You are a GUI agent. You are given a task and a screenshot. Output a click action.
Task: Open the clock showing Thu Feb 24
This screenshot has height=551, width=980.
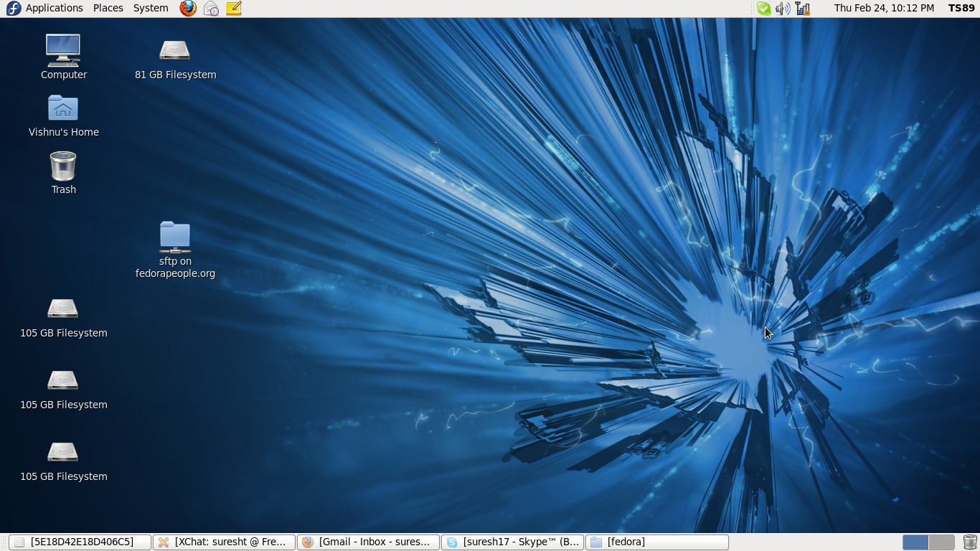click(884, 8)
